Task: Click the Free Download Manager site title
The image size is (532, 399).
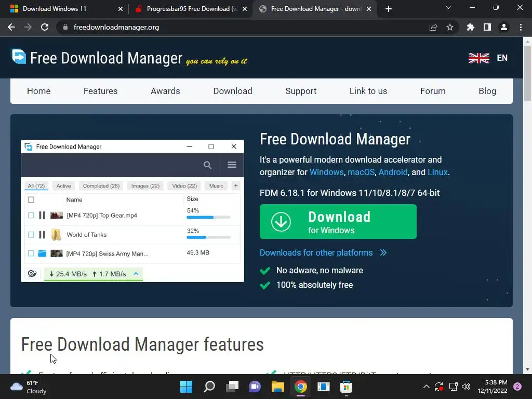Action: point(106,58)
